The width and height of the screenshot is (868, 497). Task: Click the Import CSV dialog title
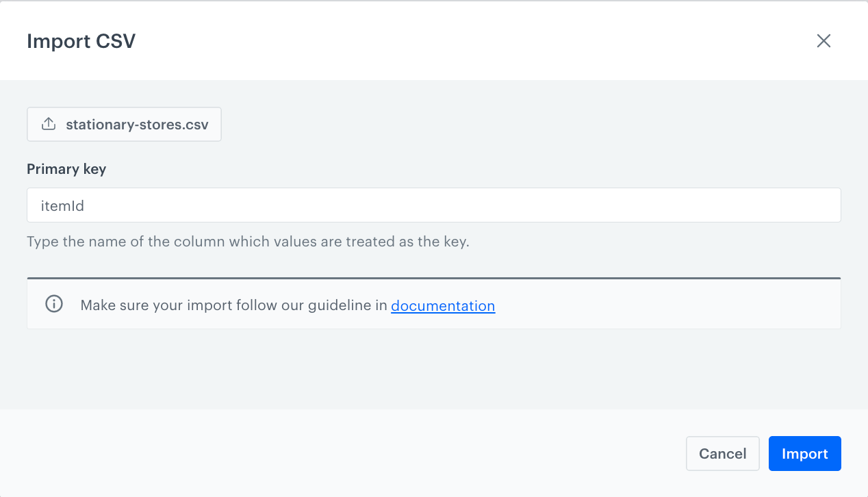click(81, 41)
